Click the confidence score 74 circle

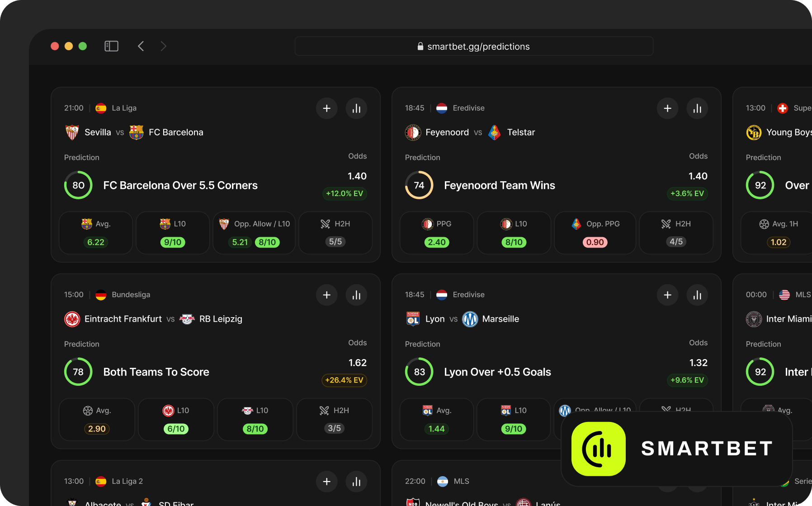(419, 185)
